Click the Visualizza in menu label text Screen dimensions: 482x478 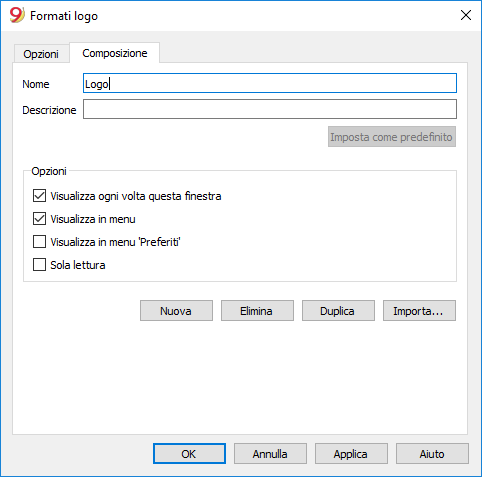(93, 219)
